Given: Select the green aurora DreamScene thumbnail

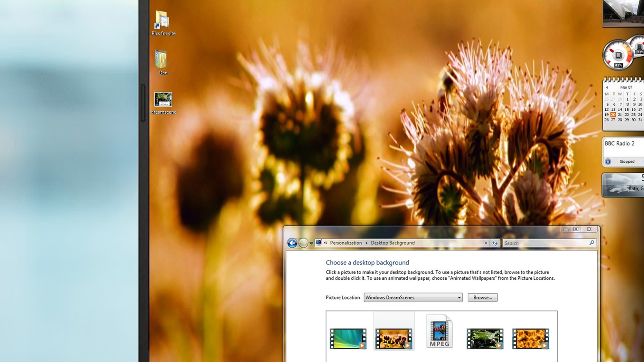Looking at the screenshot, I should 348,339.
